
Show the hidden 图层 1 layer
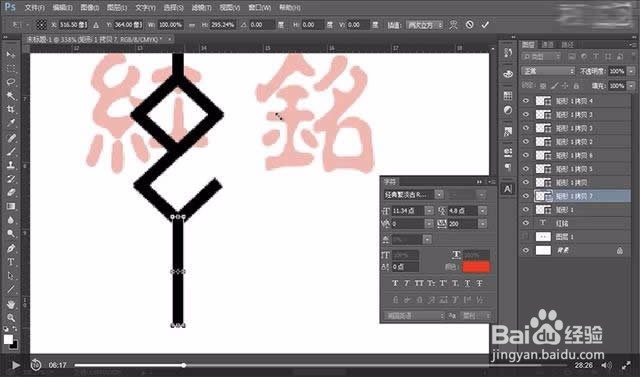526,237
